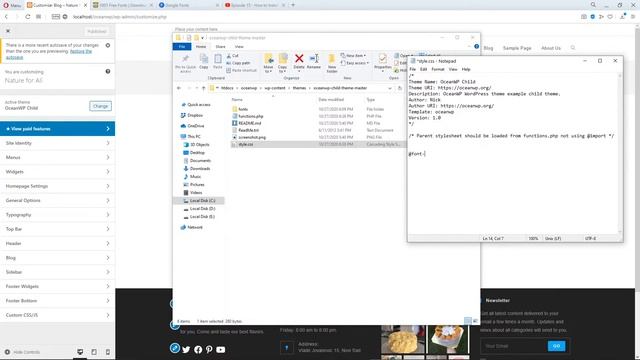Click New folder icon in ribbon

332,63
